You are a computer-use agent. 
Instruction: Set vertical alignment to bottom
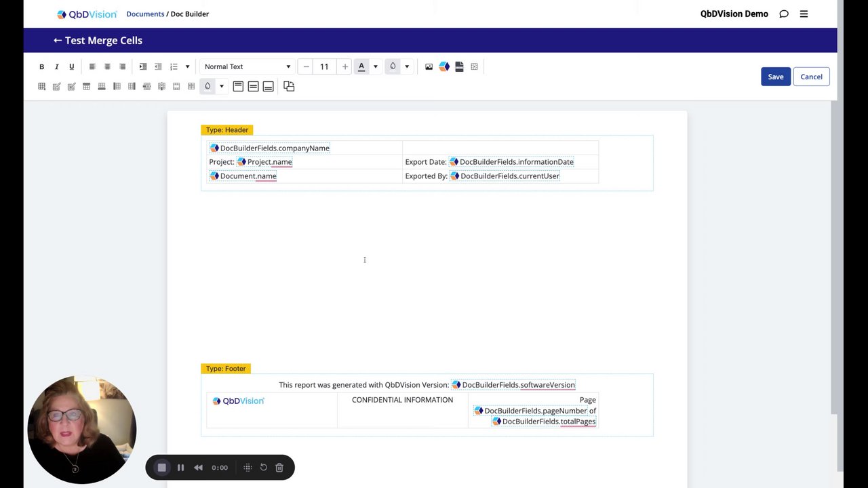click(268, 86)
